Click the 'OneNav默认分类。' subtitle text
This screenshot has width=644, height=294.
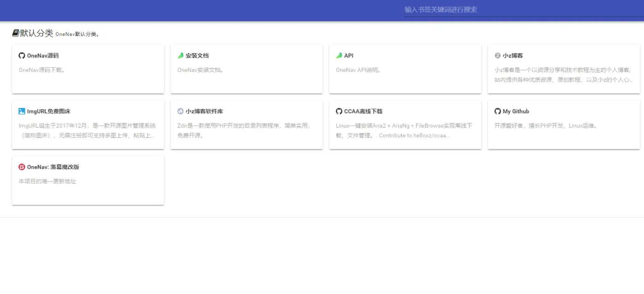point(77,34)
